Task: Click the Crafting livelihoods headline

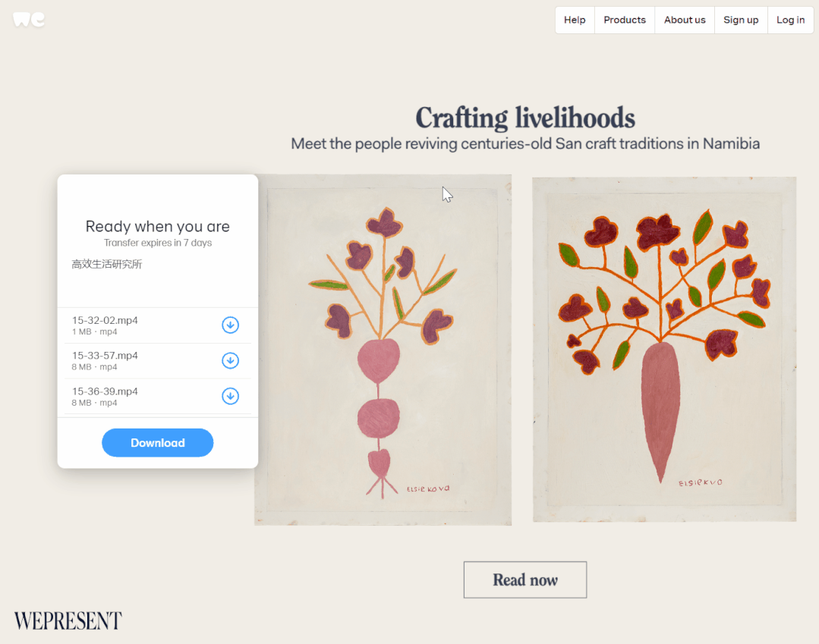Action: point(525,118)
